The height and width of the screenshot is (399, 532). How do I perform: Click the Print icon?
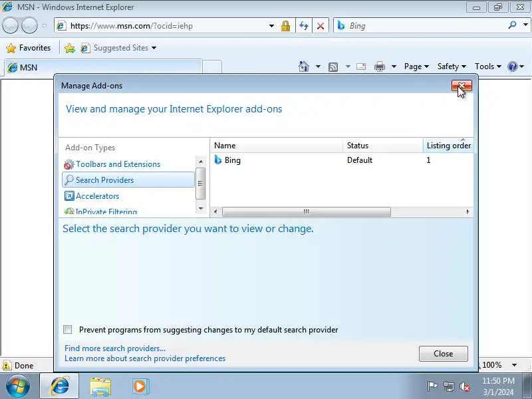[379, 66]
